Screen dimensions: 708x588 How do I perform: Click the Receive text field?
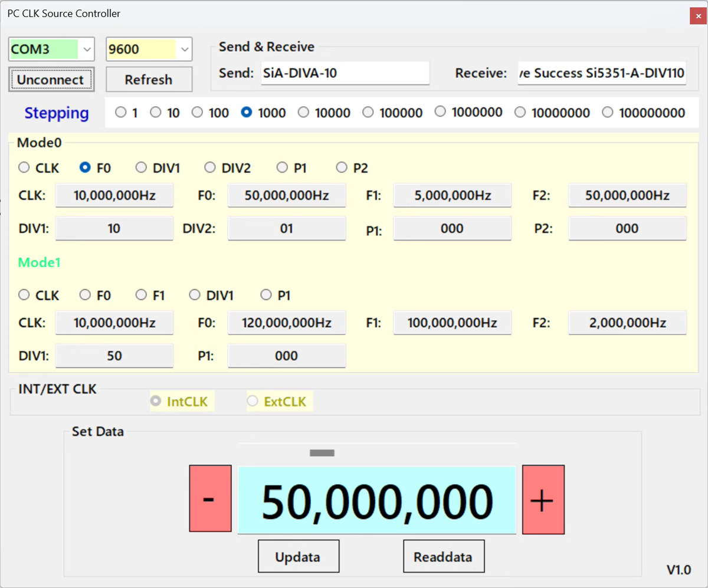pos(601,73)
